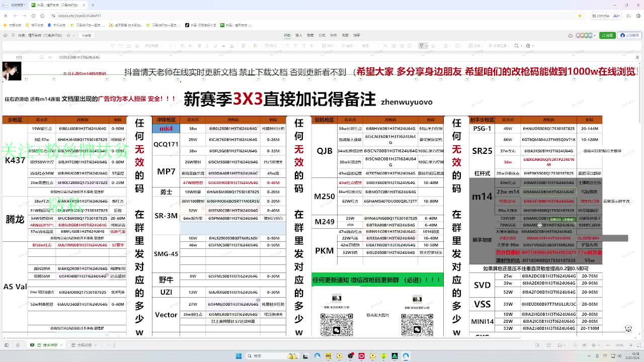Toggle bold formatting in toolbar
644x362 pixels.
[199, 46]
